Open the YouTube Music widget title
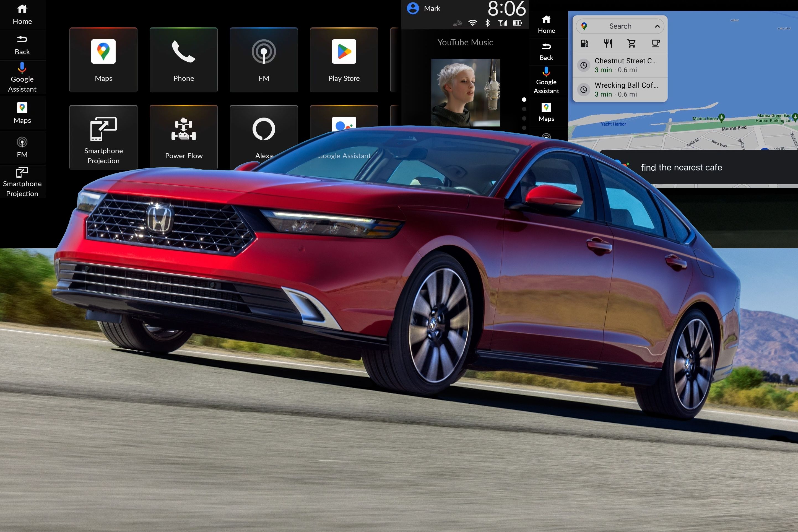The width and height of the screenshot is (798, 532). [465, 42]
